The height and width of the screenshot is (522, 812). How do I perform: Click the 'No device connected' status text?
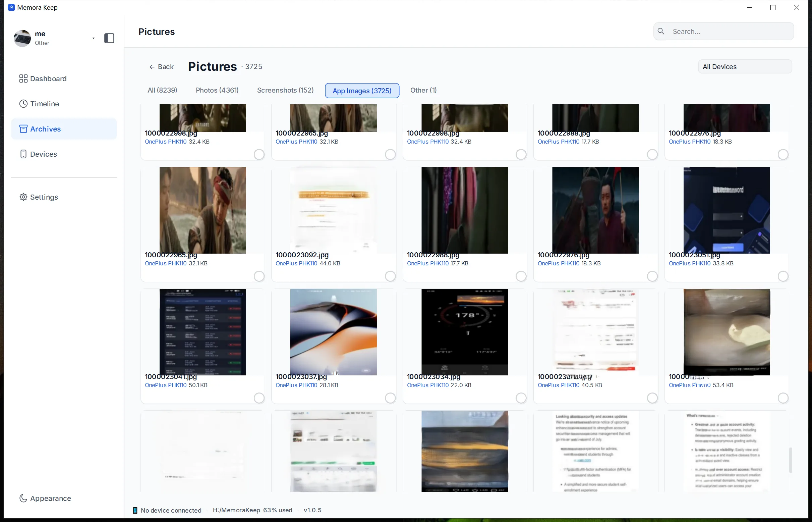click(171, 511)
